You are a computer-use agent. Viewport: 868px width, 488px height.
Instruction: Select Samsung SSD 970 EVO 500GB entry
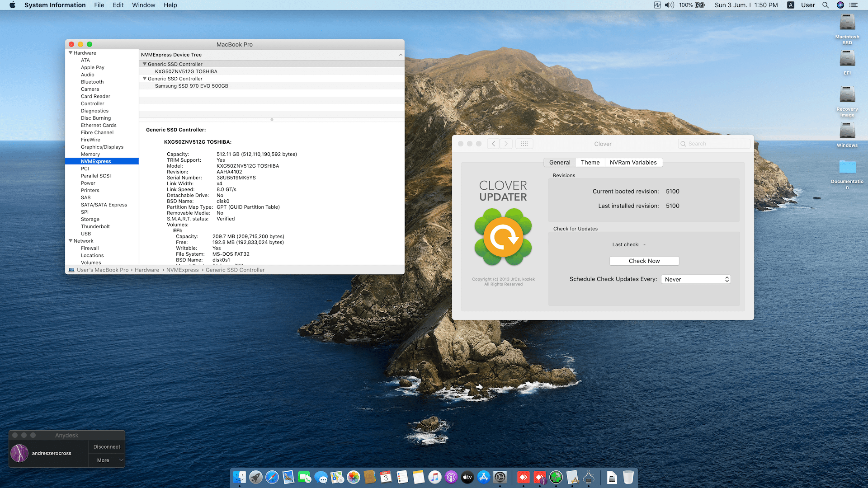point(191,86)
